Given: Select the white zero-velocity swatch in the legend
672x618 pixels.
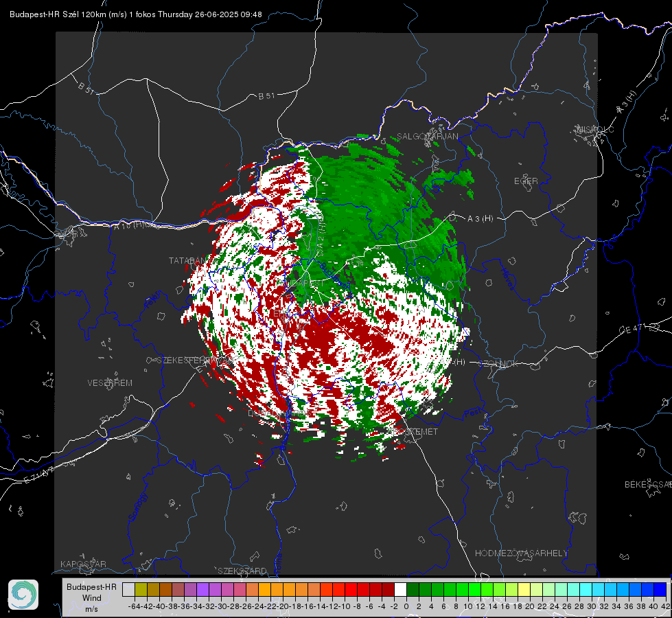Looking at the screenshot, I should click(400, 589).
